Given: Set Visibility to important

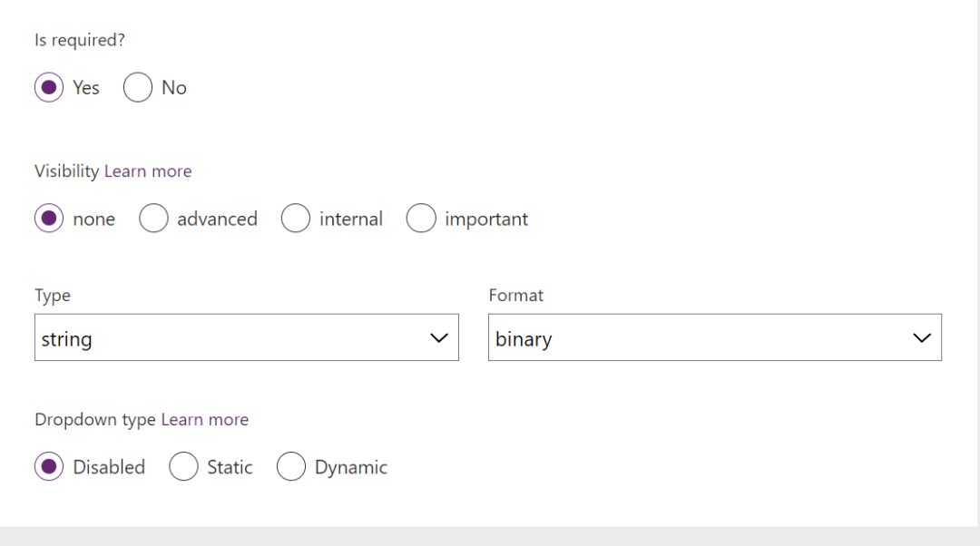Looking at the screenshot, I should (x=421, y=219).
